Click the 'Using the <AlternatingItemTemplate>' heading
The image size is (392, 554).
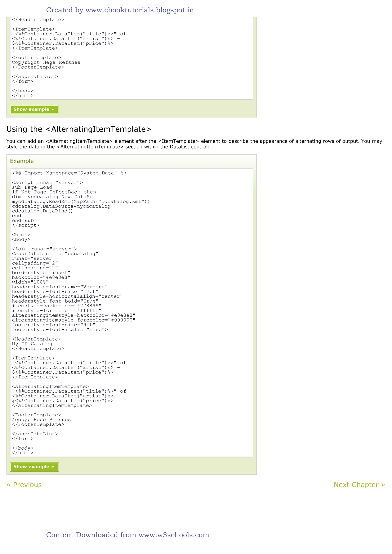79,129
